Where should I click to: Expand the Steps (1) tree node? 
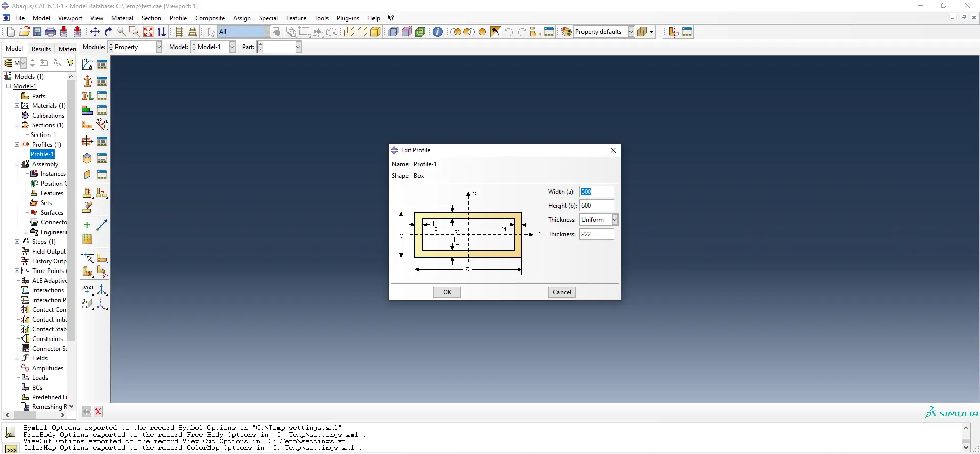tap(17, 242)
